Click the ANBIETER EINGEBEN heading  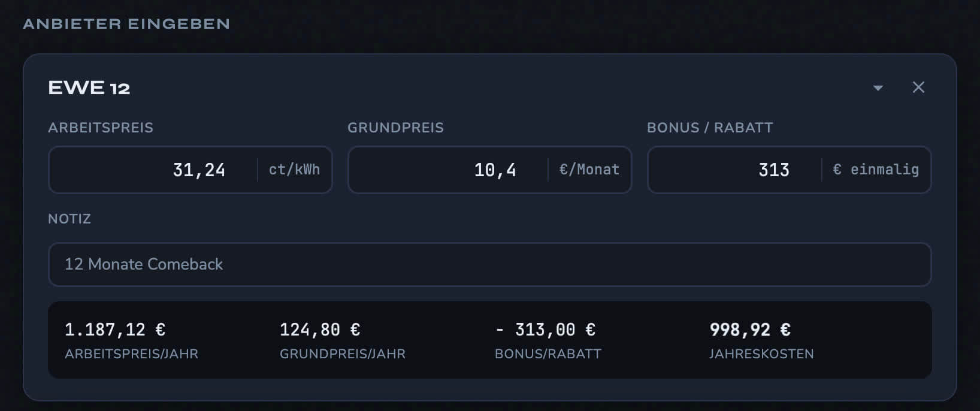click(126, 24)
